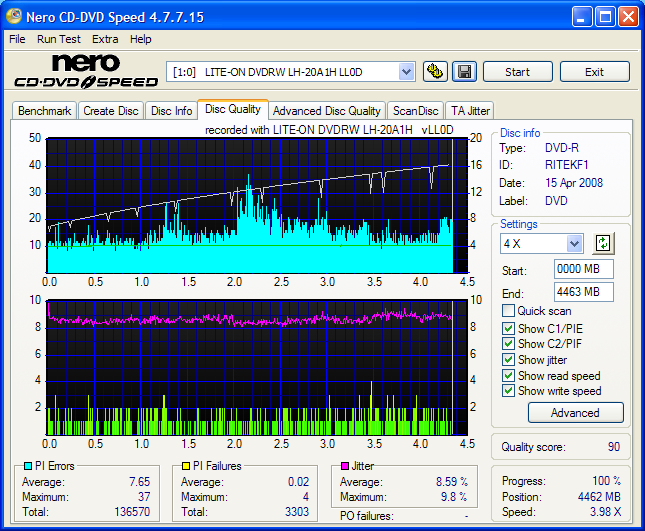Maximize the Nero CD-DVD Speed window

605,17
